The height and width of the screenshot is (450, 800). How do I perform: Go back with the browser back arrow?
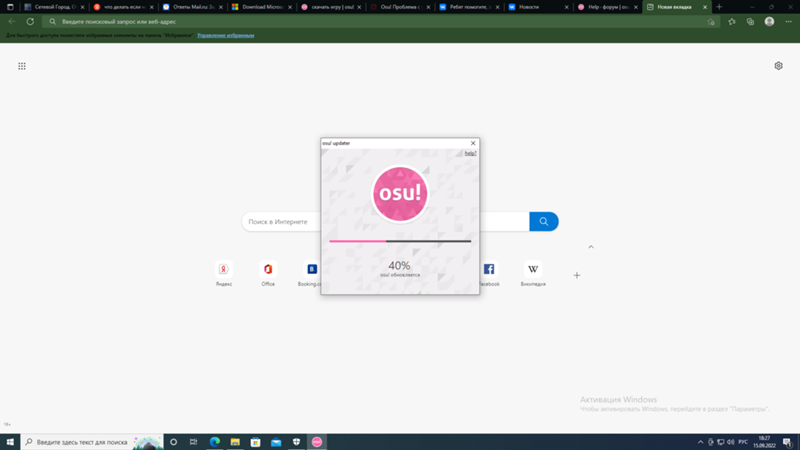pyautogui.click(x=12, y=21)
